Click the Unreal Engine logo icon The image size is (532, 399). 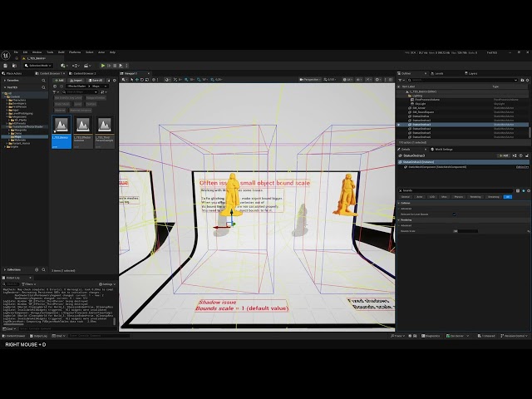pos(6,56)
